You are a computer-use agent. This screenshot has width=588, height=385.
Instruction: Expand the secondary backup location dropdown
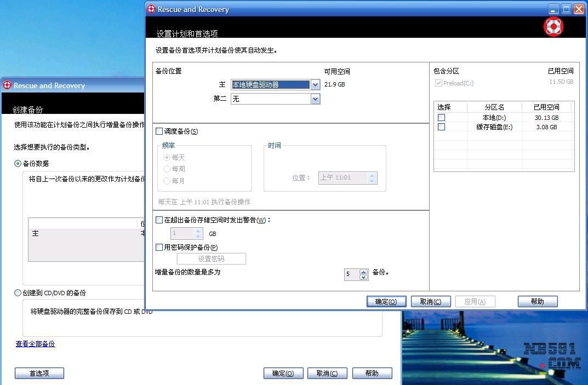pos(315,99)
